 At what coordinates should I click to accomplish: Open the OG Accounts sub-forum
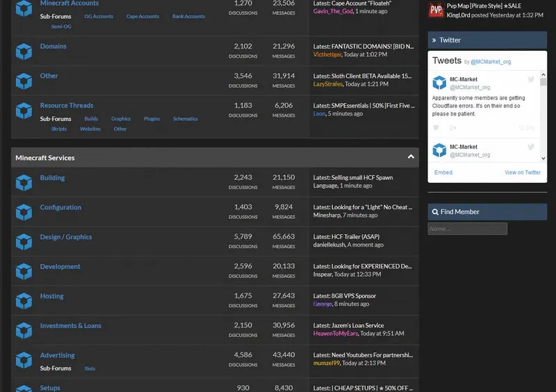click(99, 16)
